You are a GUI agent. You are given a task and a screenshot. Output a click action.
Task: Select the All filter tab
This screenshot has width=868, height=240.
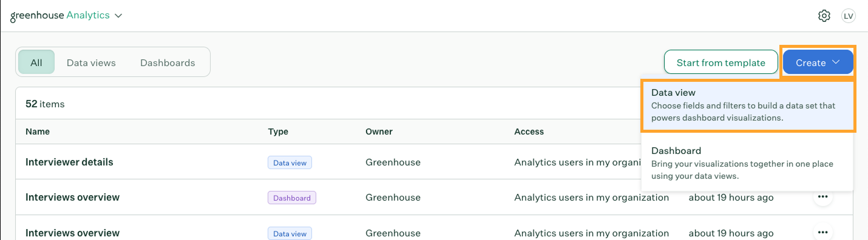(36, 62)
